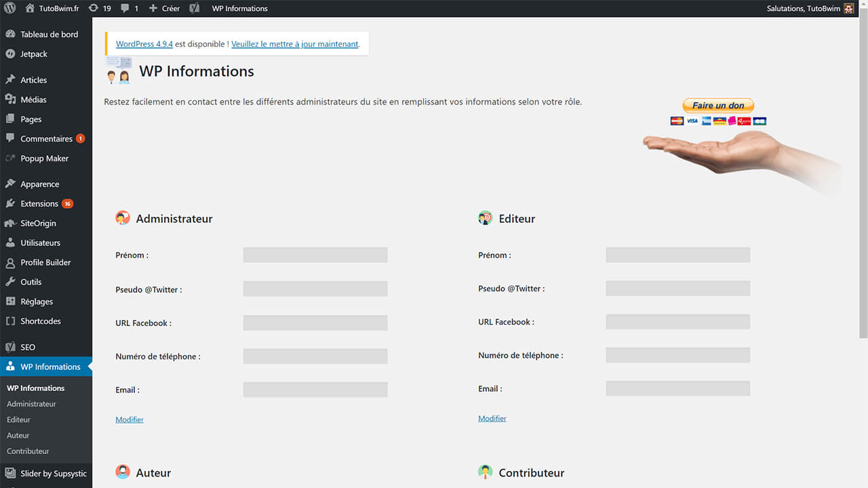Screen dimensions: 868x488
Task: Open the comments bubble in admin bar
Action: point(125,8)
